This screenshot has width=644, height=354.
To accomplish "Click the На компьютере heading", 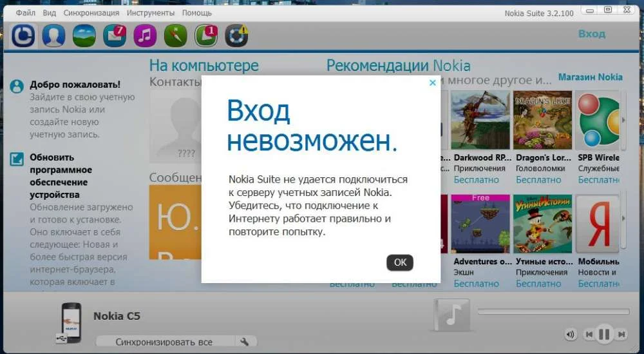I will (204, 65).
